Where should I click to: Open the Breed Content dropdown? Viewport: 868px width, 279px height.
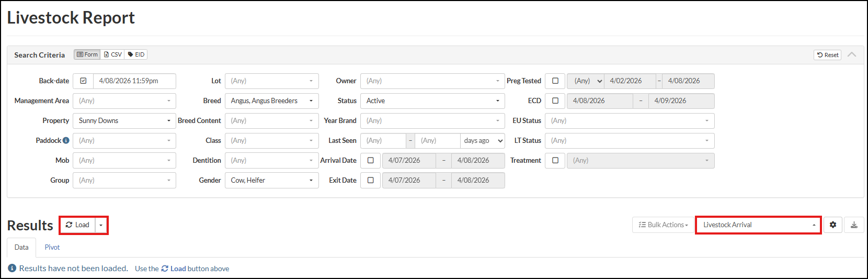tap(272, 121)
